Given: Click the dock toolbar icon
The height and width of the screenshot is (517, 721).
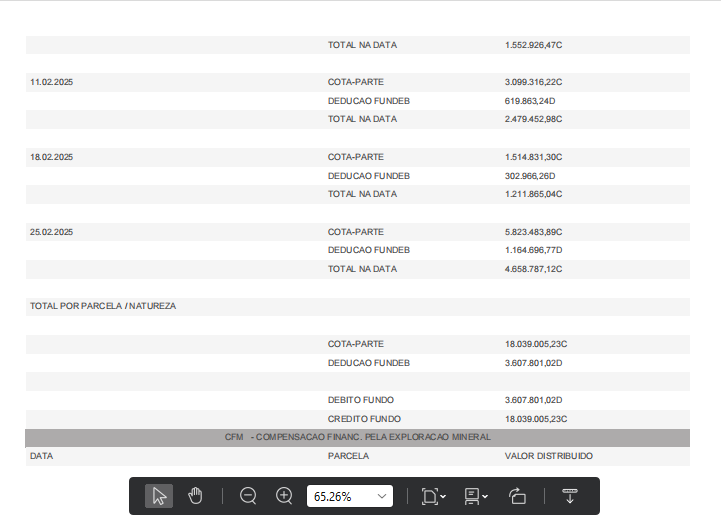Looking at the screenshot, I should pos(570,496).
